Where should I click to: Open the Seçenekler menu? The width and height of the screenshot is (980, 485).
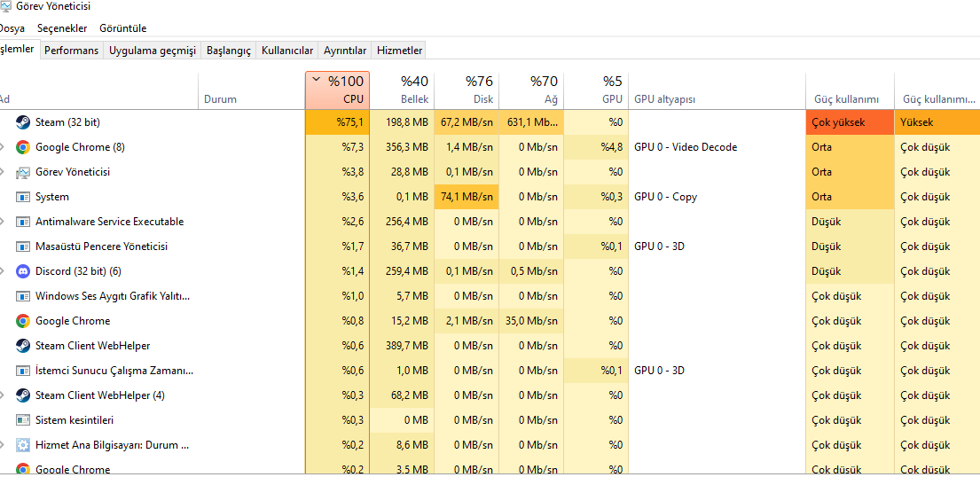pyautogui.click(x=62, y=28)
